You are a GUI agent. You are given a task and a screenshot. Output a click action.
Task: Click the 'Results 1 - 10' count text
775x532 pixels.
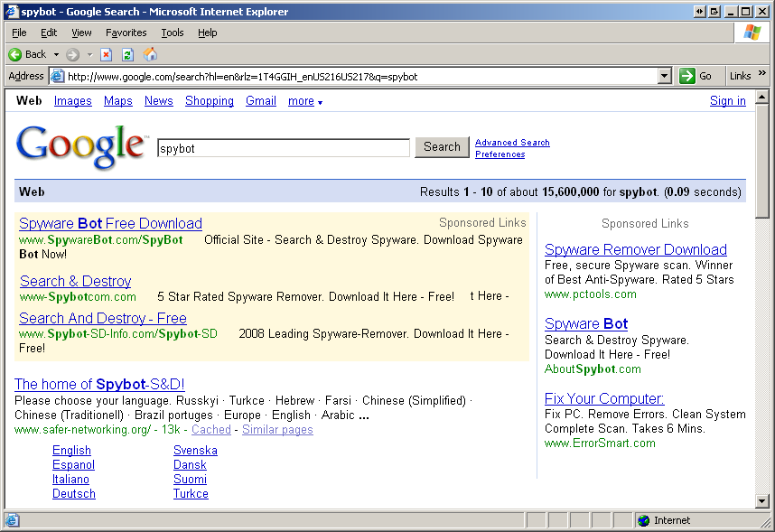456,191
